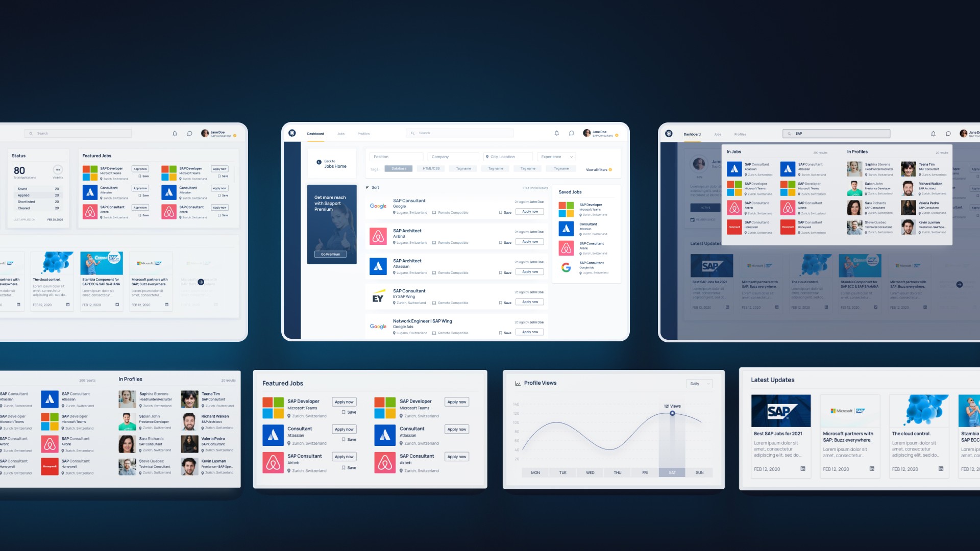Select the Jobs tab in navigation

340,133
